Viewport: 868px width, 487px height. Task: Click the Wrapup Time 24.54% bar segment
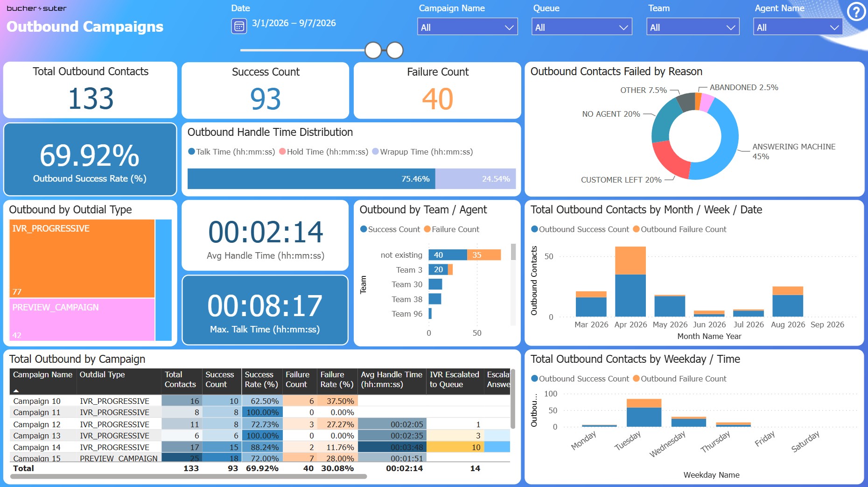[476, 179]
